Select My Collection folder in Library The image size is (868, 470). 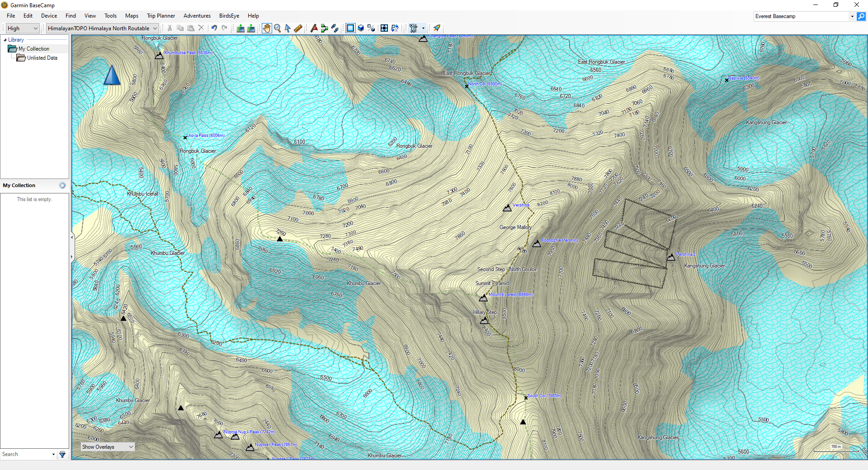pos(34,49)
